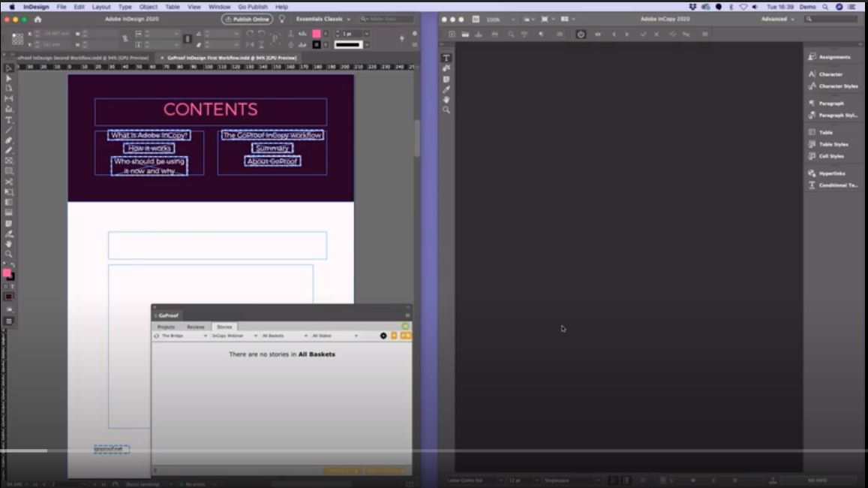
Task: Open The Bridge dropdown in GoProof panel
Action: 185,336
